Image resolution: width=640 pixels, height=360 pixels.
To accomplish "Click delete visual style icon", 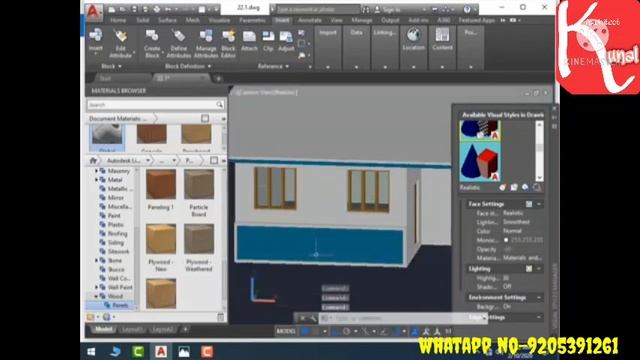I will (537, 187).
